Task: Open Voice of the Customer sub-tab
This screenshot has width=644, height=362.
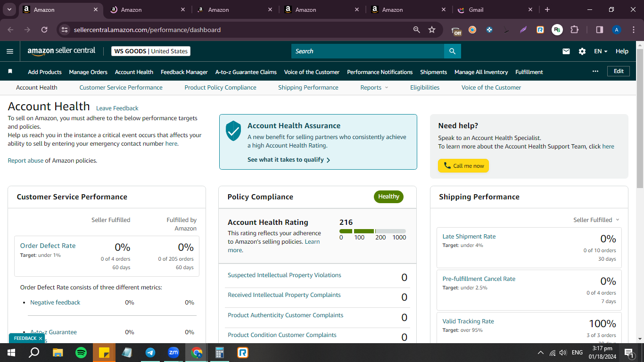Action: click(491, 88)
